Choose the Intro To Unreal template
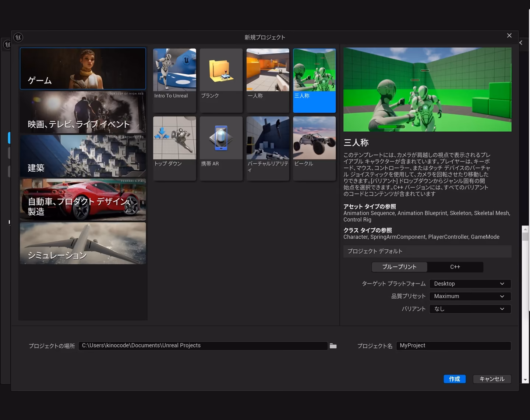This screenshot has height=420, width=530. (x=174, y=81)
